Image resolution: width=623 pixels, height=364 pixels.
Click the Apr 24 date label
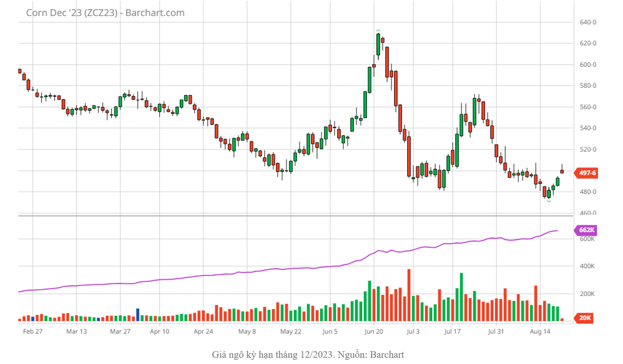click(203, 331)
